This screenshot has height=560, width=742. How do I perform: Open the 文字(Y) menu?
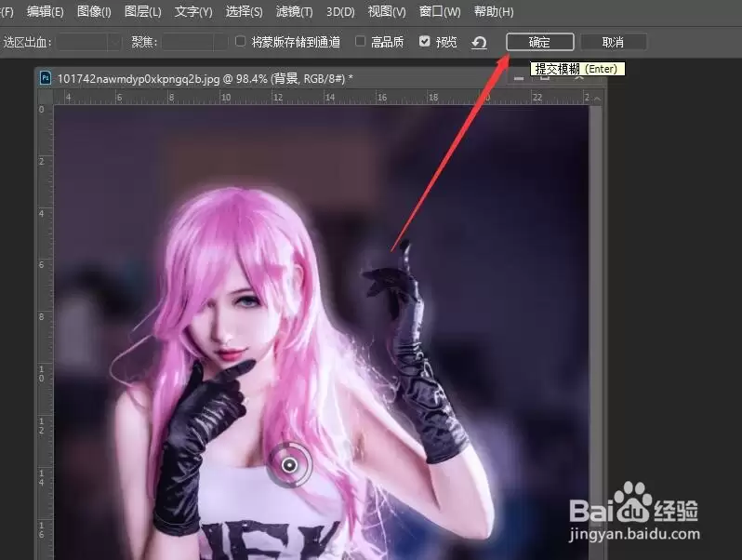click(193, 11)
